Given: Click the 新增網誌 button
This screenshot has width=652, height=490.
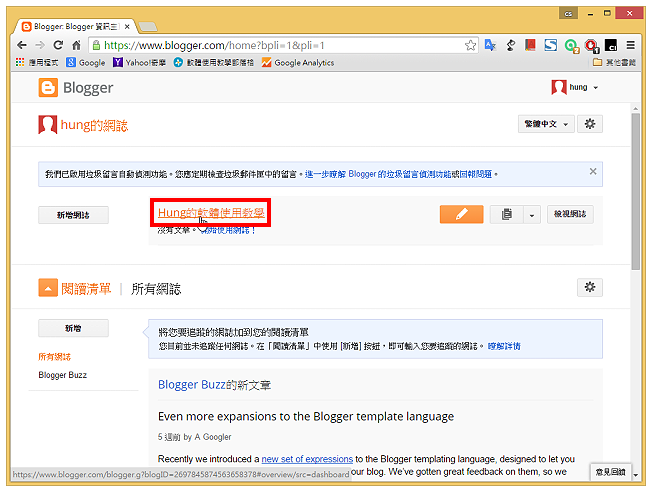Looking at the screenshot, I should click(x=73, y=215).
